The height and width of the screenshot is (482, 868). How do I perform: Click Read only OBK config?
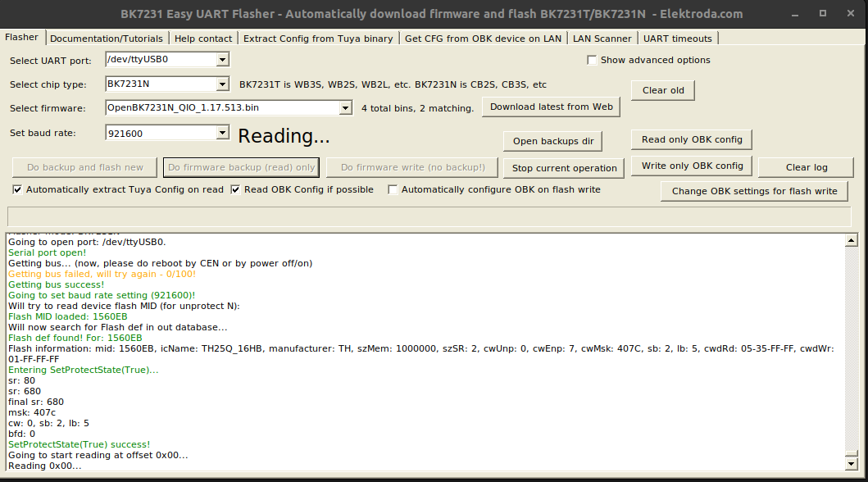(692, 139)
